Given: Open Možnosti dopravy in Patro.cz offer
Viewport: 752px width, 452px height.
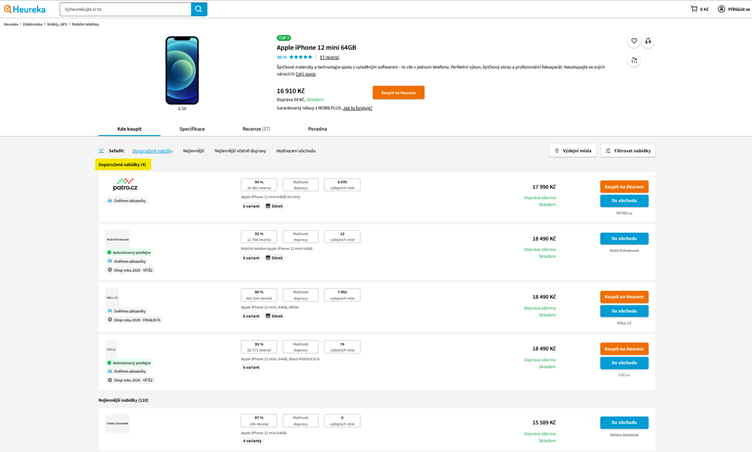Looking at the screenshot, I should click(301, 185).
